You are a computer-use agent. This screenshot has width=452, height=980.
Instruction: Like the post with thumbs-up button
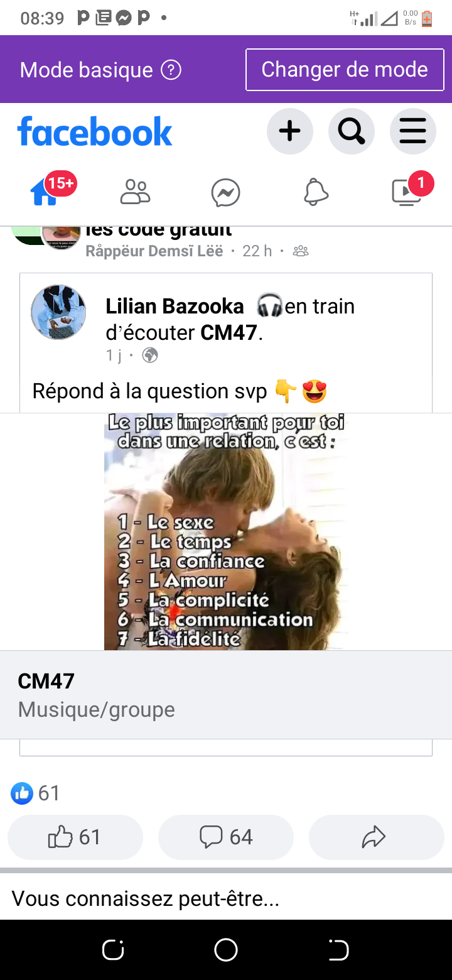point(75,837)
